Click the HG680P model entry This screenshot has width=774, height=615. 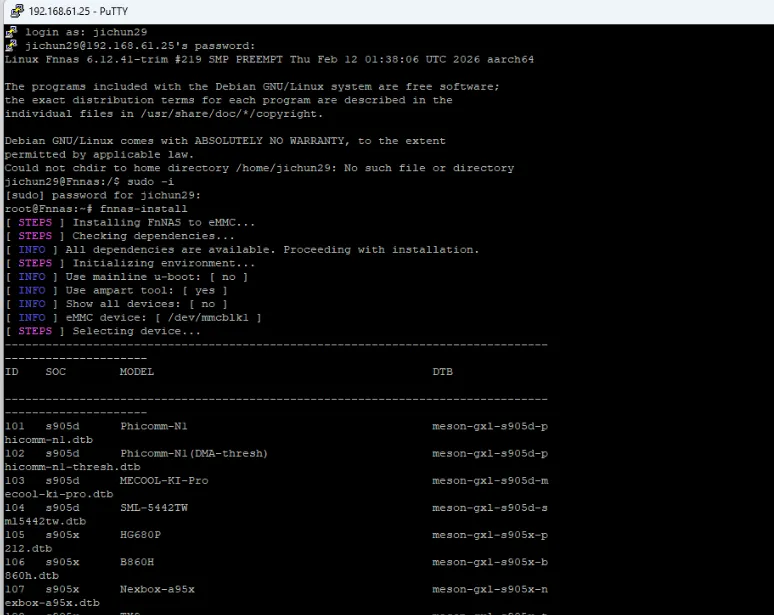tap(140, 535)
